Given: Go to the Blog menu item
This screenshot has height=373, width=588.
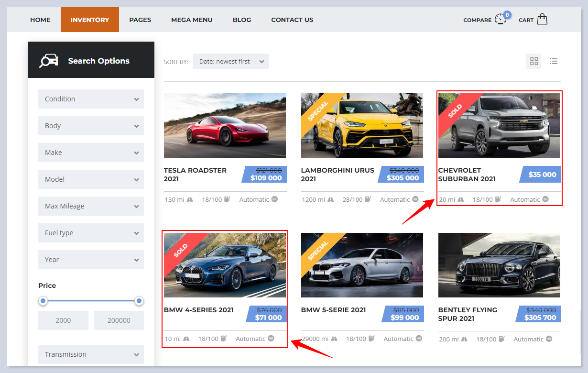Looking at the screenshot, I should [x=242, y=20].
